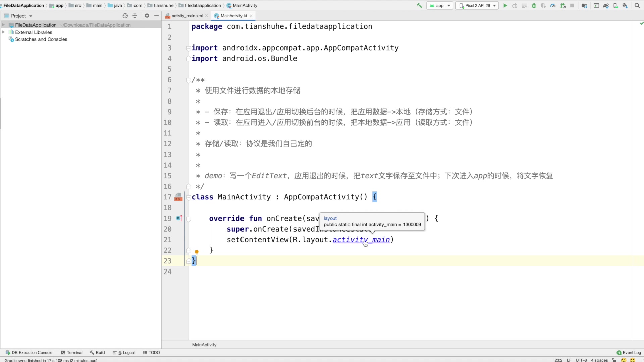Viewport: 644px width, 362px height.
Task: Open SDK Manager icon
Action: [625, 5]
